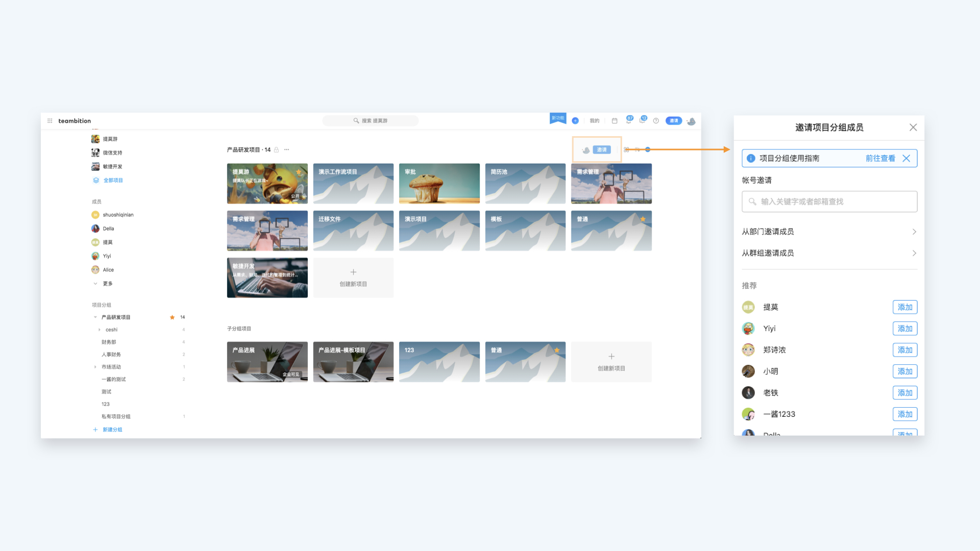Open the 我的 menu in top bar
This screenshot has width=980, height=551.
point(595,121)
